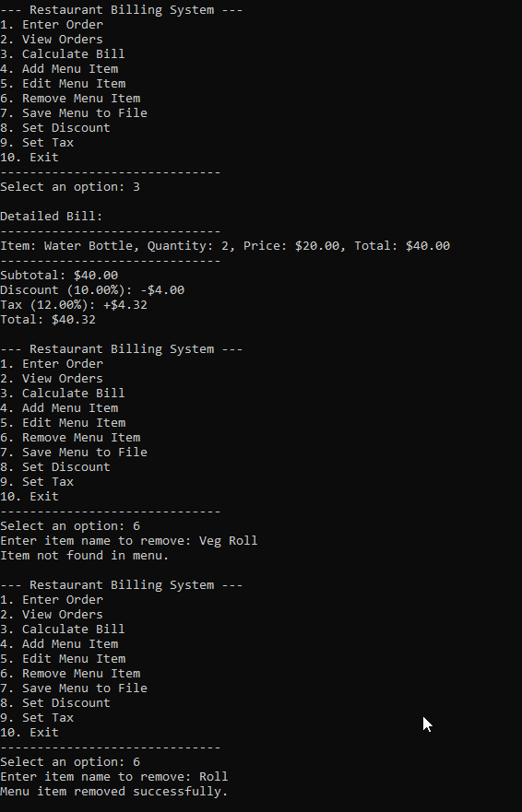The image size is (522, 812).
Task: Click '10. Exit' in the bottommost menu
Action: [30, 733]
